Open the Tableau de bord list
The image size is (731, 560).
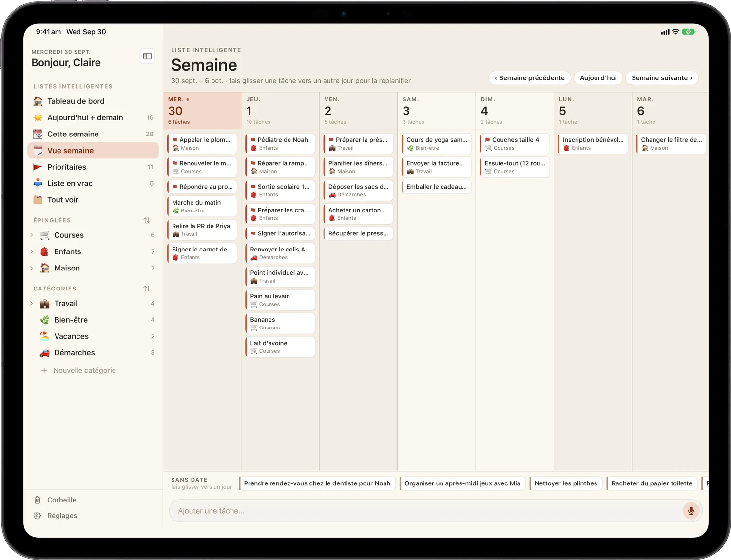tap(93, 101)
